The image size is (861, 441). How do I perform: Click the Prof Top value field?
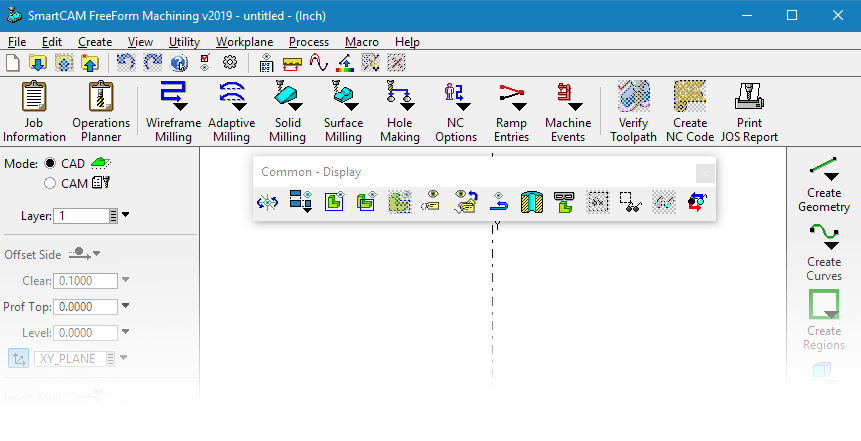tap(85, 306)
